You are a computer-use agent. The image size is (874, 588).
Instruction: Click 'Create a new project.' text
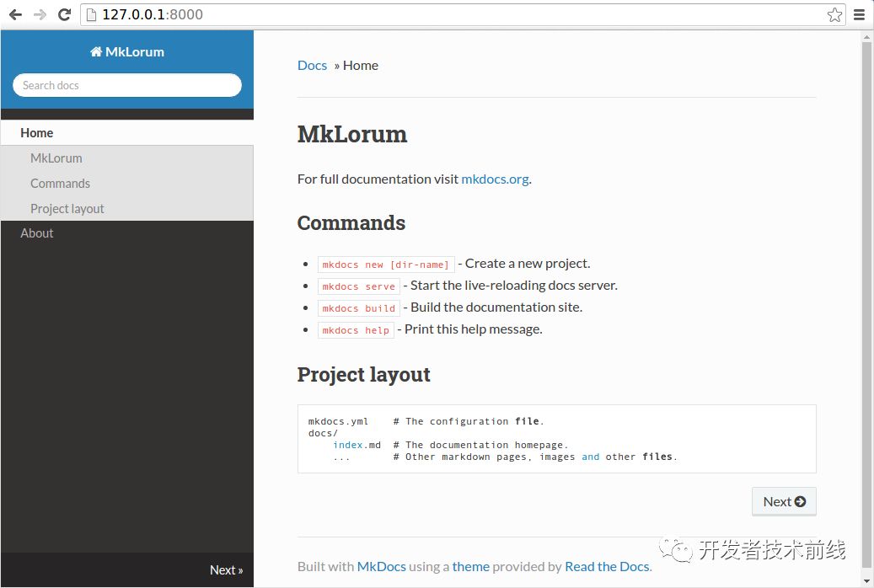pyautogui.click(x=528, y=264)
